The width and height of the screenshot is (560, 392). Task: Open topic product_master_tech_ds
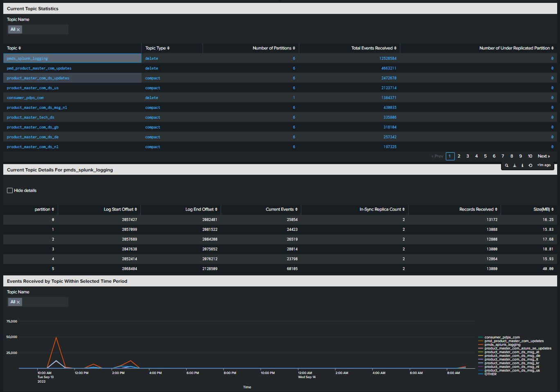point(30,117)
